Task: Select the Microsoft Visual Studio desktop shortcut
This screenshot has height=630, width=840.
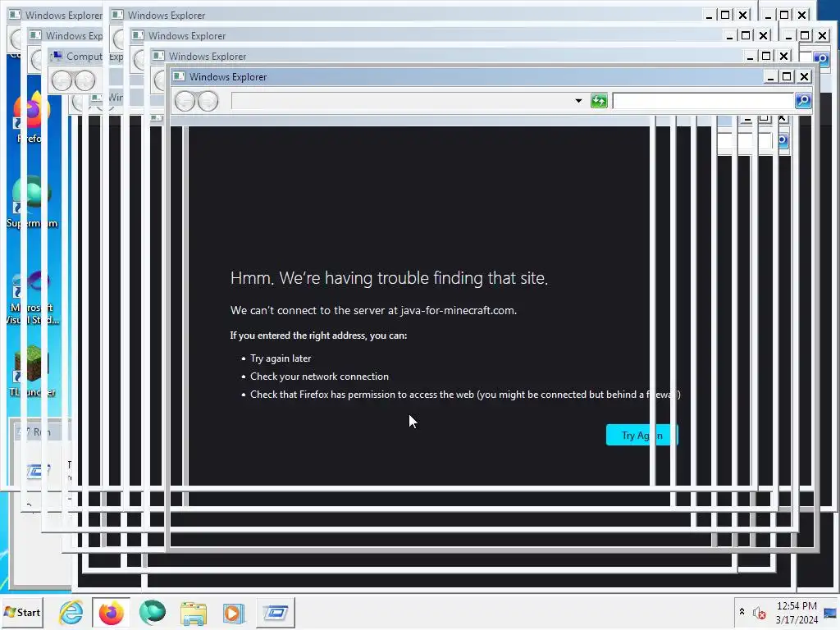Action: tap(32, 297)
